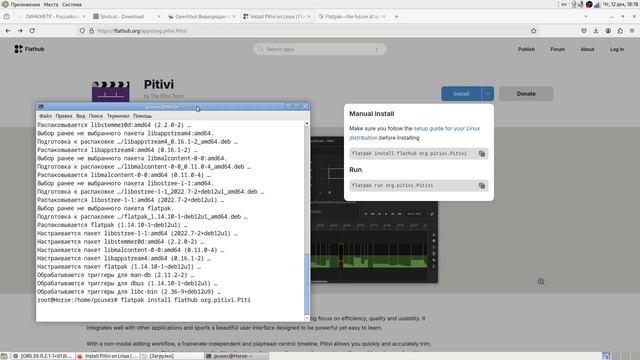Click the terminal window icon in title bar
The height and width of the screenshot is (360, 640).
coord(41,107)
